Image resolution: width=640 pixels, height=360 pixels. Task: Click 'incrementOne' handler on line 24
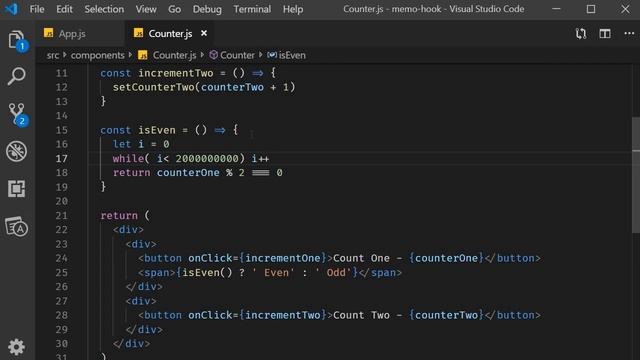coord(282,258)
